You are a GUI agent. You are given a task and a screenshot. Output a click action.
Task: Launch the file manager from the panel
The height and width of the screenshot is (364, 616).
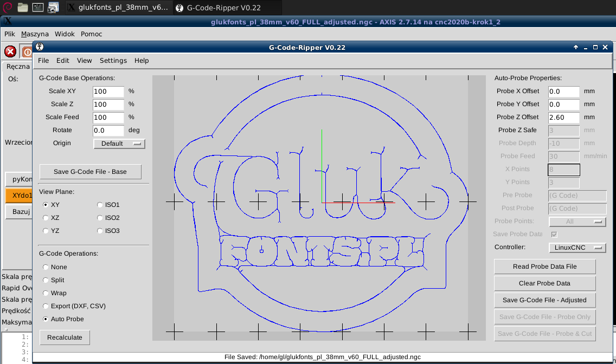23,8
